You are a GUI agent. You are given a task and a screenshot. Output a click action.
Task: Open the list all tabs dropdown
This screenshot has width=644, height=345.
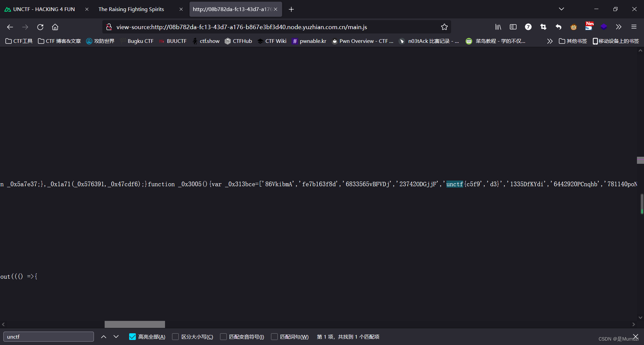click(x=561, y=9)
